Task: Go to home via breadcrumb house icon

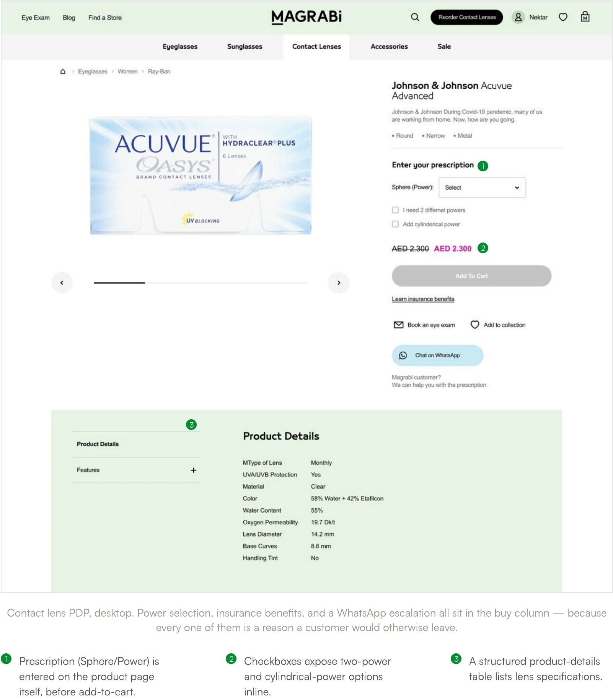Action: click(x=63, y=72)
